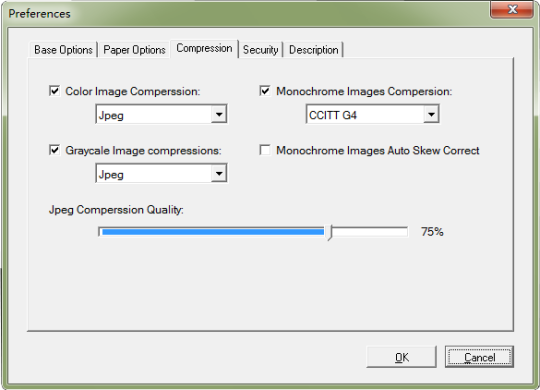
Task: Switch to the Base Options tab
Action: point(63,50)
